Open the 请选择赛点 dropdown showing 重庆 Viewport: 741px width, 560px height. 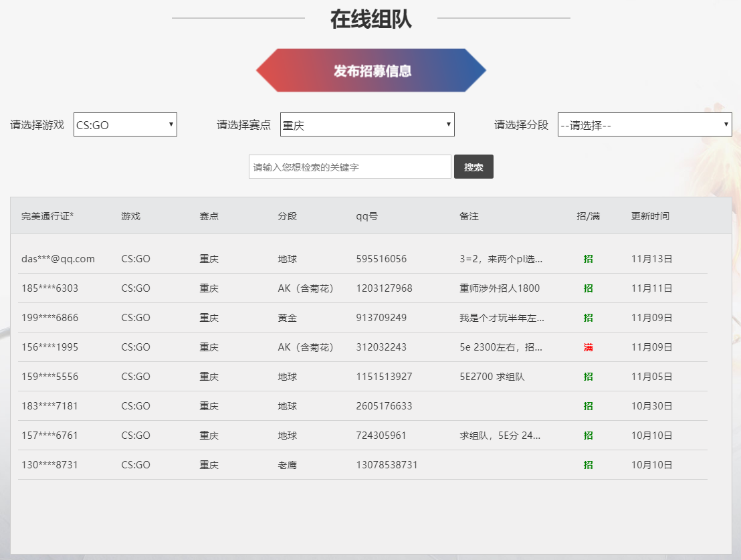[x=366, y=124]
